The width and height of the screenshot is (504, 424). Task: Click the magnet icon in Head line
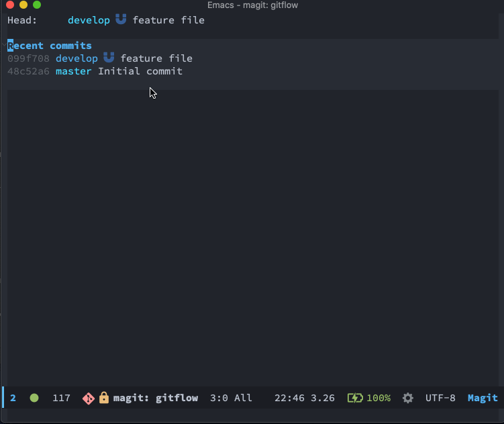[x=121, y=19]
